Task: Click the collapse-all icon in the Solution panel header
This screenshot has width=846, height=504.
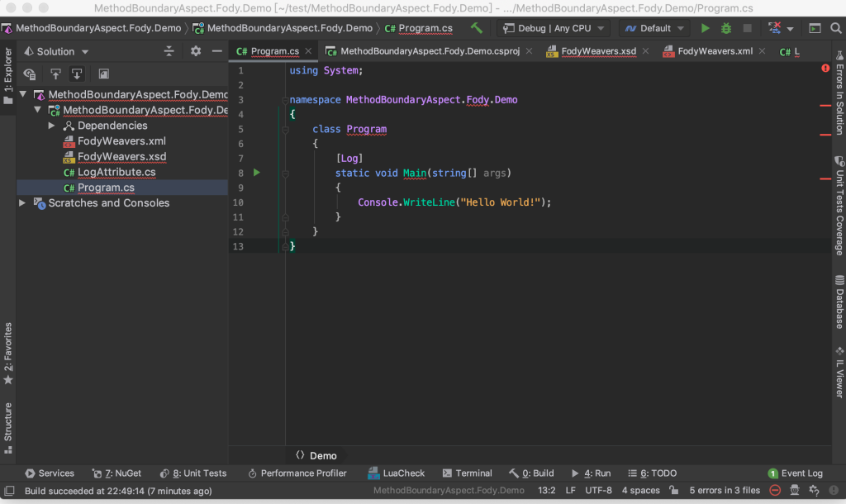Action: 169,51
